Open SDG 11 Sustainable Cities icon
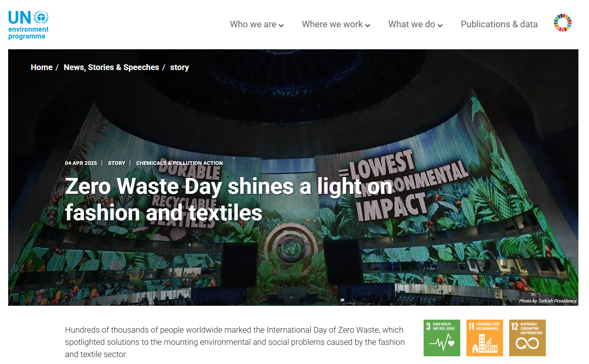 (485, 338)
